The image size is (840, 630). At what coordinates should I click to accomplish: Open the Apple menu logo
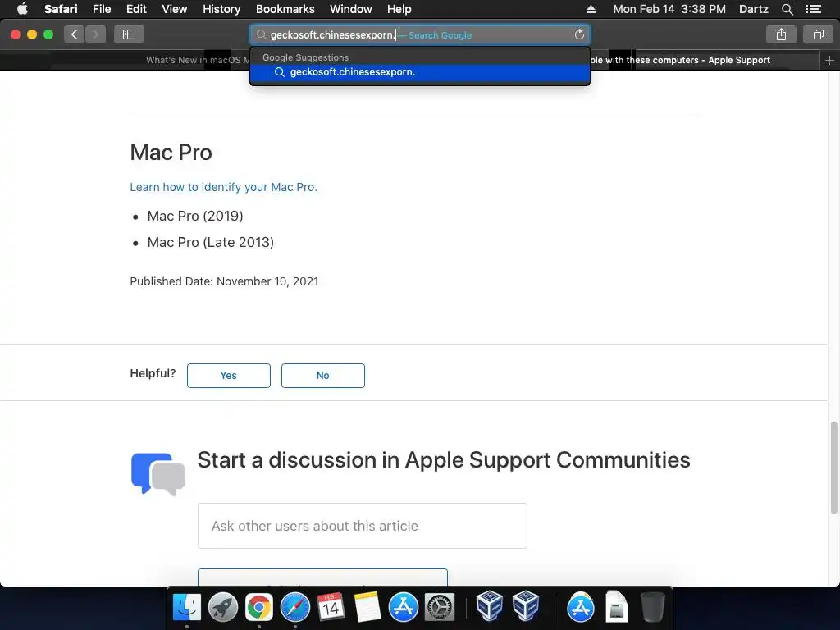pyautogui.click(x=22, y=9)
